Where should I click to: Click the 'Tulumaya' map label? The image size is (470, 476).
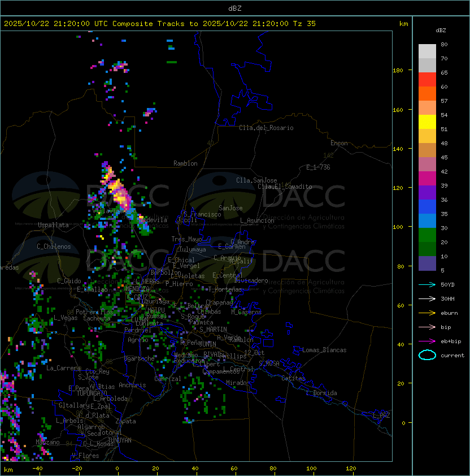pyautogui.click(x=193, y=249)
